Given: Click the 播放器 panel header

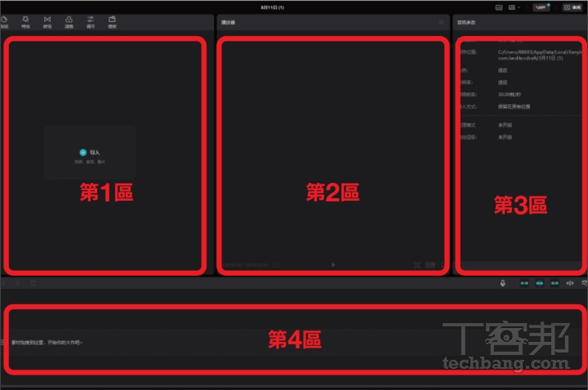Looking at the screenshot, I should [228, 23].
